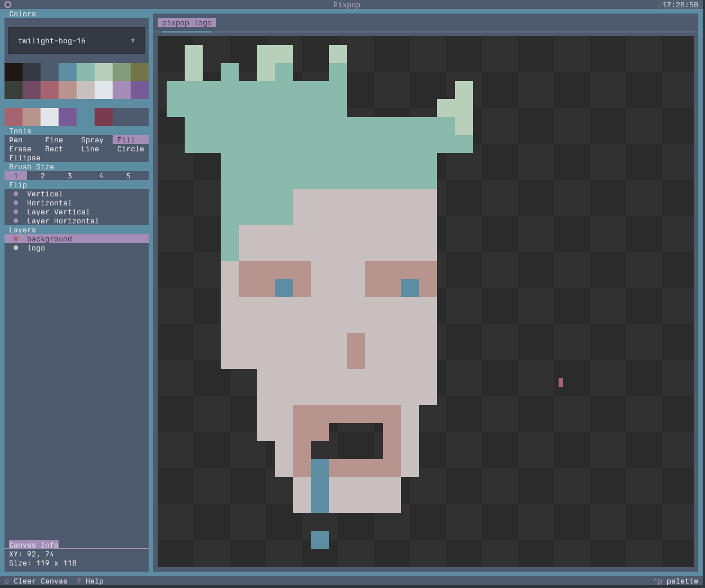This screenshot has height=588, width=705.
Task: Set brush size to 4
Action: (101, 176)
